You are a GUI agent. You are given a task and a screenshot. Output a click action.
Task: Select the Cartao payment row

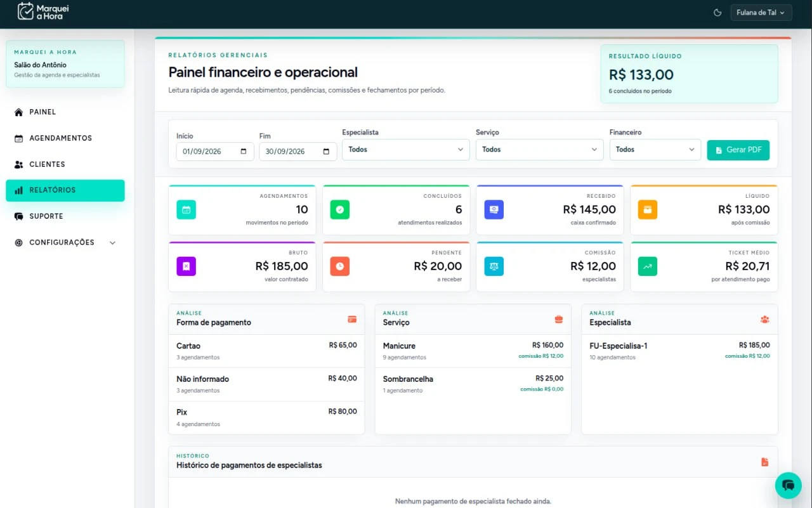point(266,351)
